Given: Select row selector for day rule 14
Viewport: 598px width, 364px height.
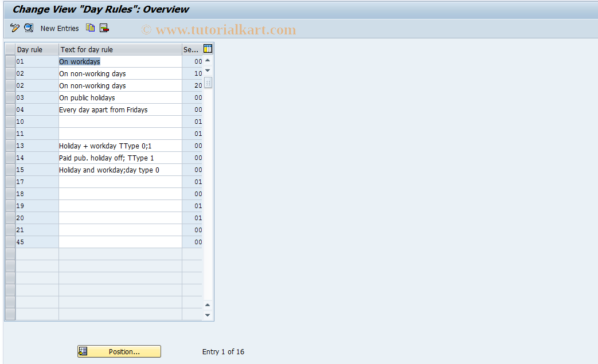Looking at the screenshot, I should (10, 158).
